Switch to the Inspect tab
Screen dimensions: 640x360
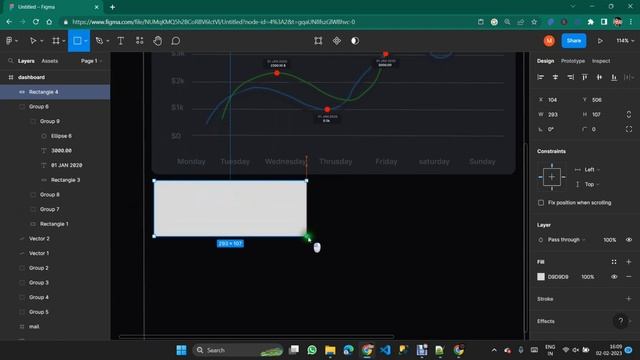click(x=601, y=61)
